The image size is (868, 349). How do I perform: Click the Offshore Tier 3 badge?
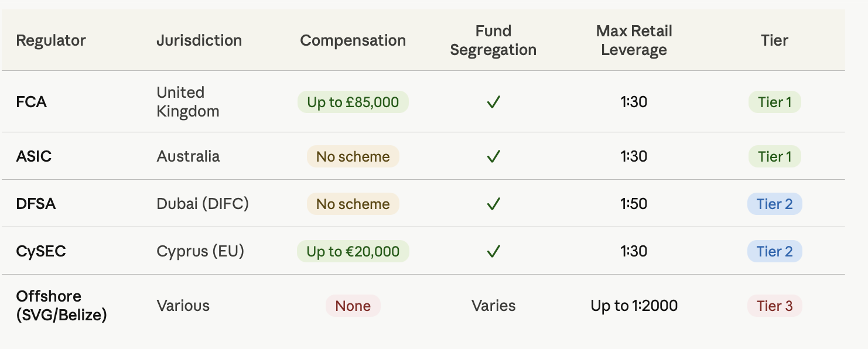[774, 306]
